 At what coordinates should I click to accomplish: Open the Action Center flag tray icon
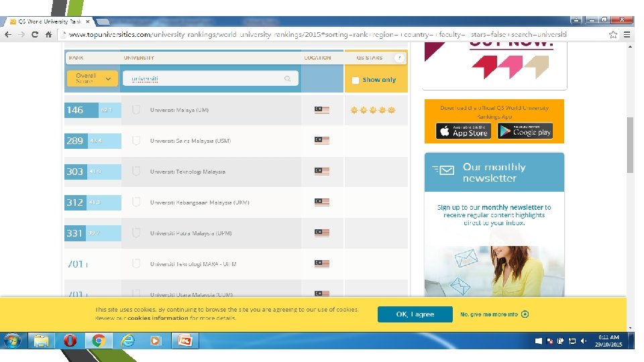(538, 341)
